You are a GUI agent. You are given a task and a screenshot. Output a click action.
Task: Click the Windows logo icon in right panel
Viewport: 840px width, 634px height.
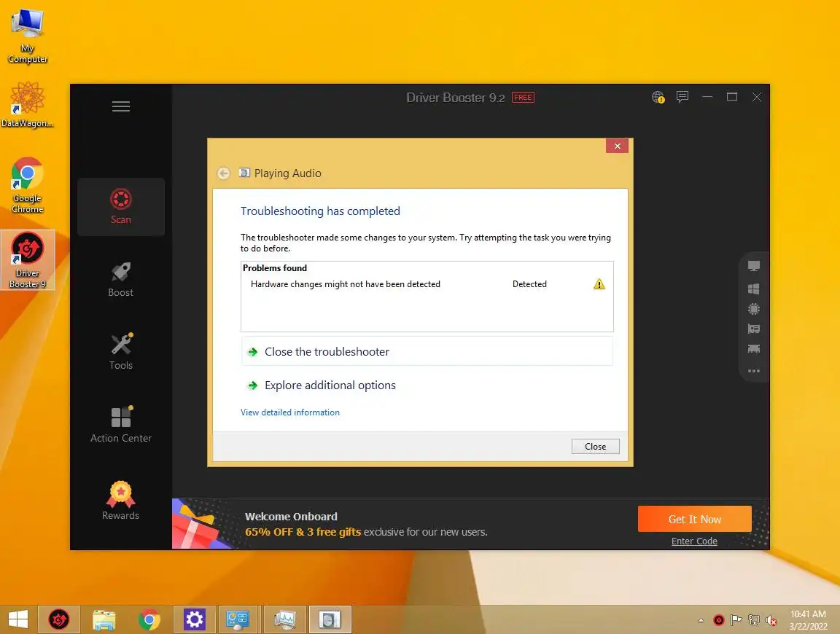pos(754,289)
